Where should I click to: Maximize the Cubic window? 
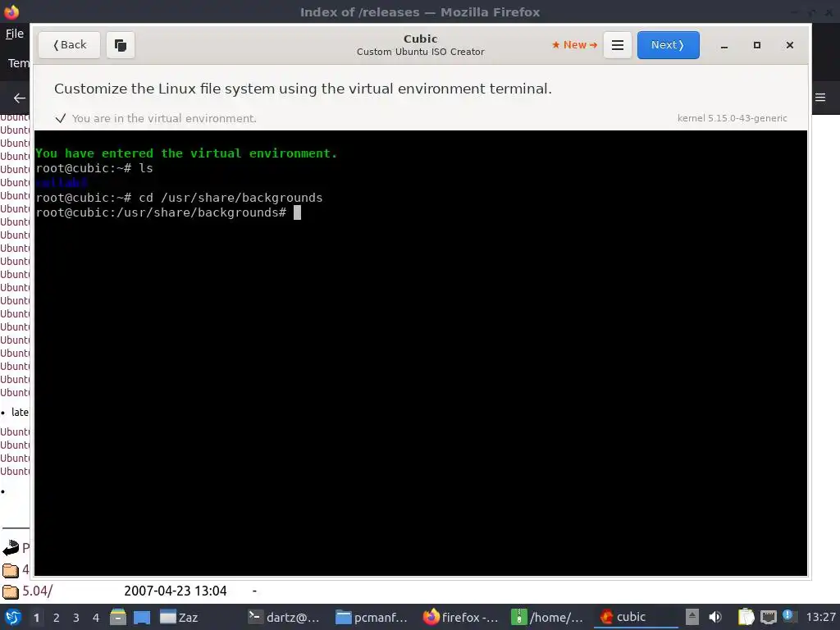click(757, 46)
